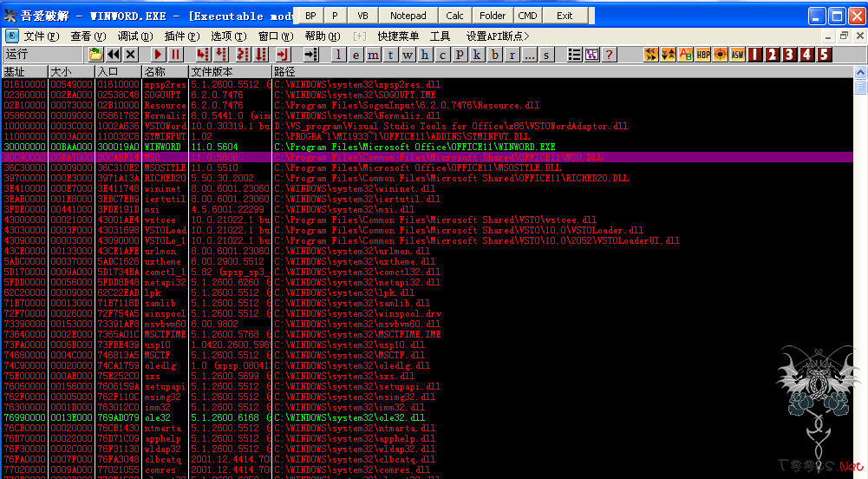Click the CMD button in title bar
The width and height of the screenshot is (868, 479).
coord(527,16)
